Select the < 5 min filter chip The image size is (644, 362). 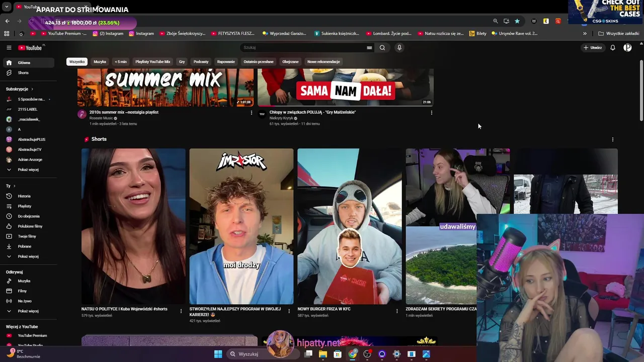(121, 62)
